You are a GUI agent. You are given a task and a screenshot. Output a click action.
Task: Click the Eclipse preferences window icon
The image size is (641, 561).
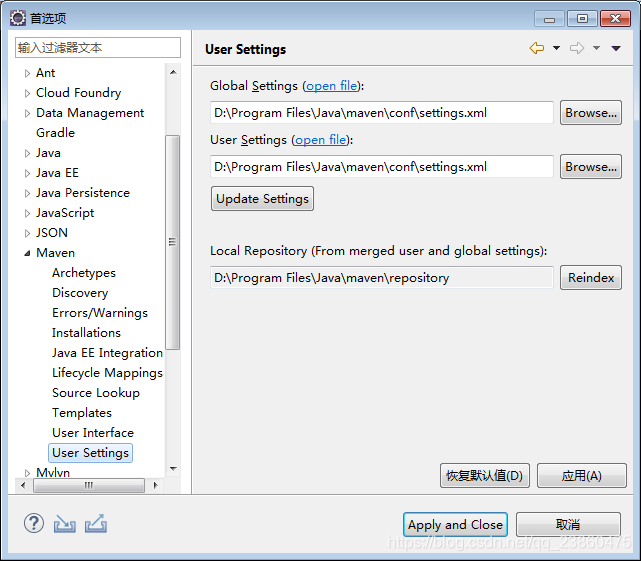pyautogui.click(x=18, y=18)
